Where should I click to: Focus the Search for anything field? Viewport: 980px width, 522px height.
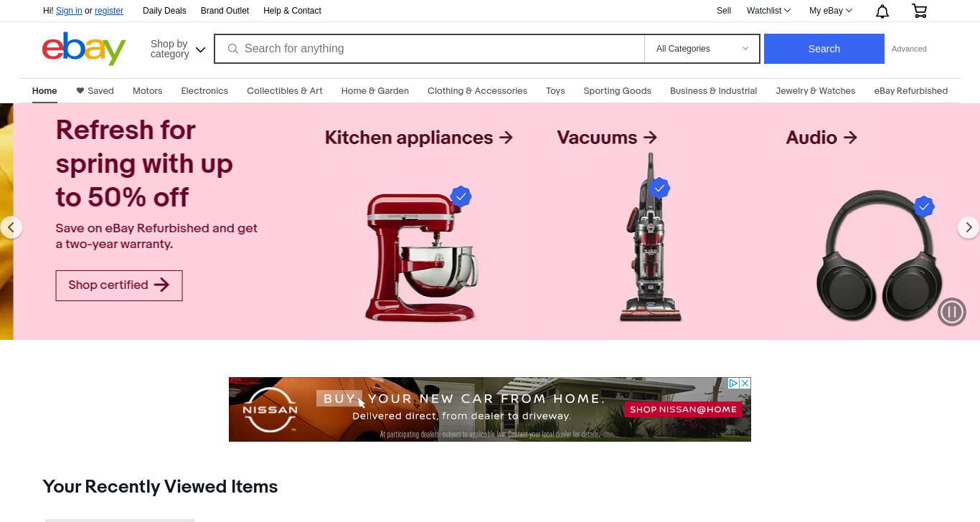(429, 49)
